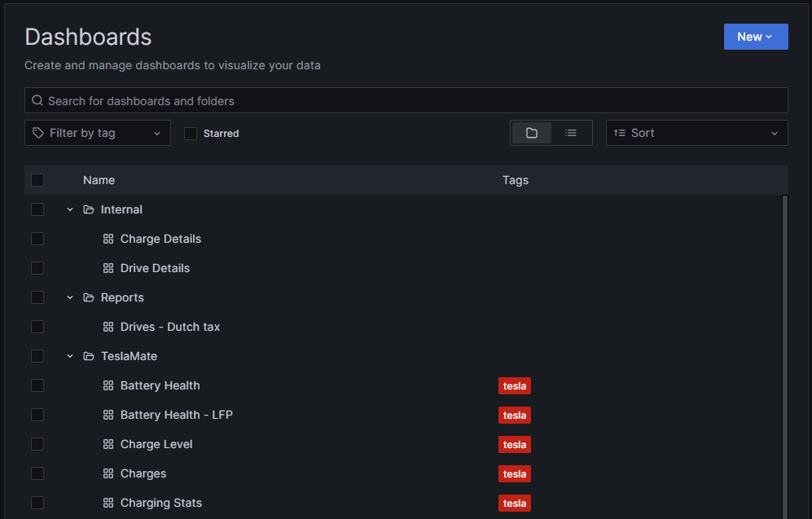Check the box for Internal folder
The width and height of the screenshot is (812, 519).
tap(37, 209)
